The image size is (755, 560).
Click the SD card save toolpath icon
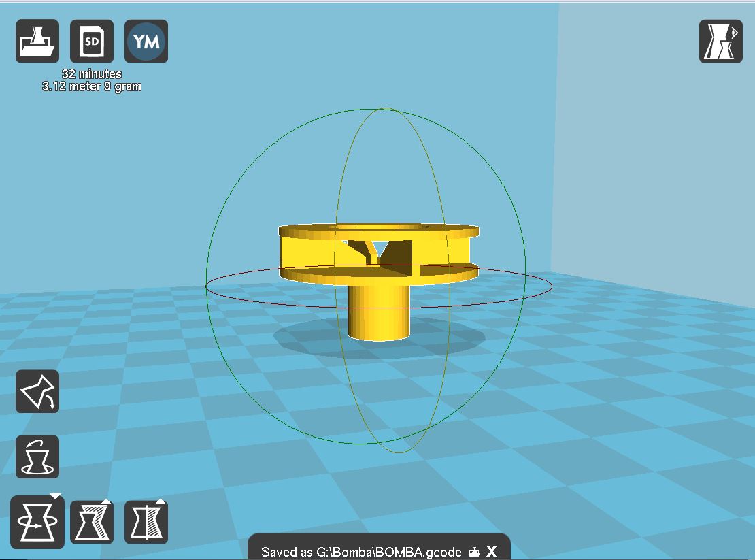pos(92,41)
